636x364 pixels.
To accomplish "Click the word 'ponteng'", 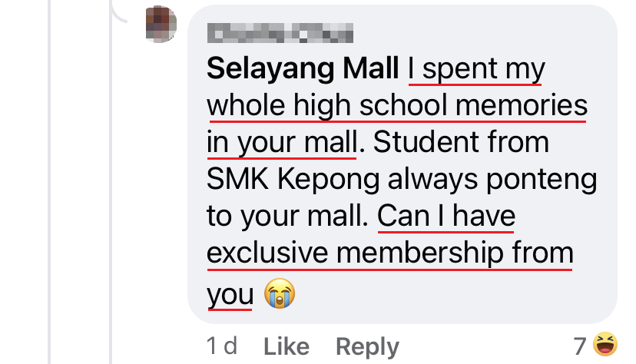I will (x=542, y=180).
